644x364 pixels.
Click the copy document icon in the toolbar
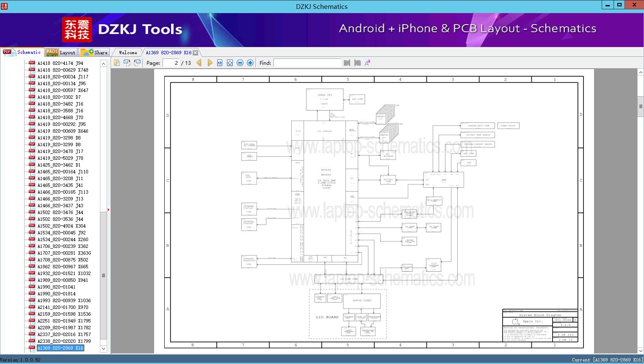(x=116, y=63)
